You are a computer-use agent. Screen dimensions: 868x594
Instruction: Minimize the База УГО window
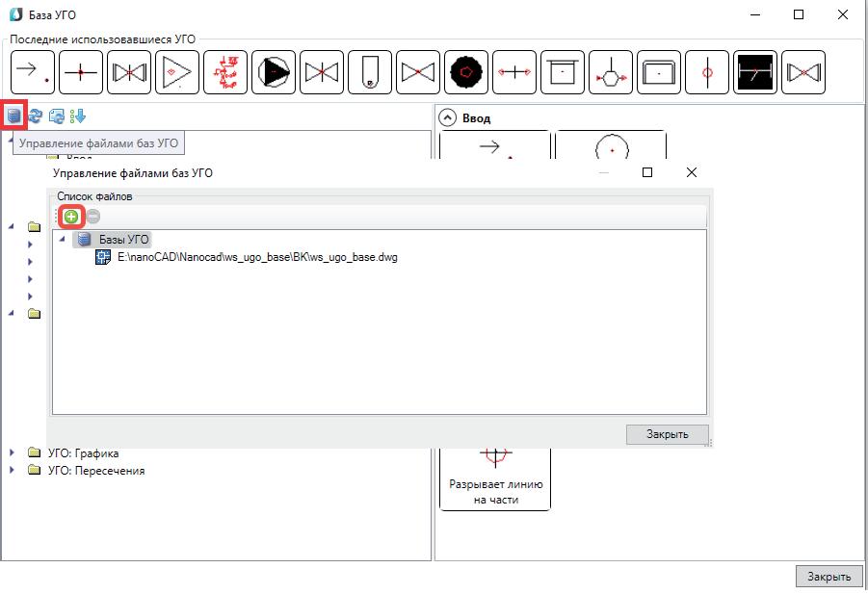pyautogui.click(x=755, y=15)
